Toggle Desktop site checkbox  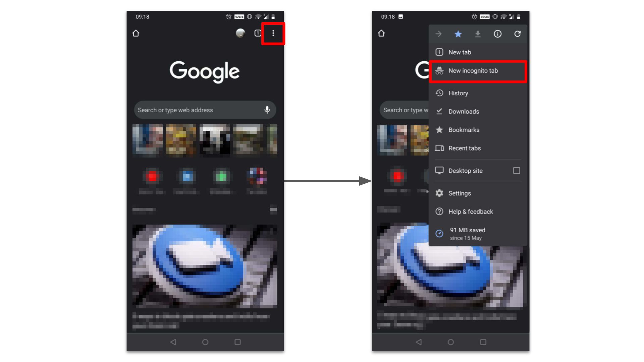pyautogui.click(x=516, y=170)
